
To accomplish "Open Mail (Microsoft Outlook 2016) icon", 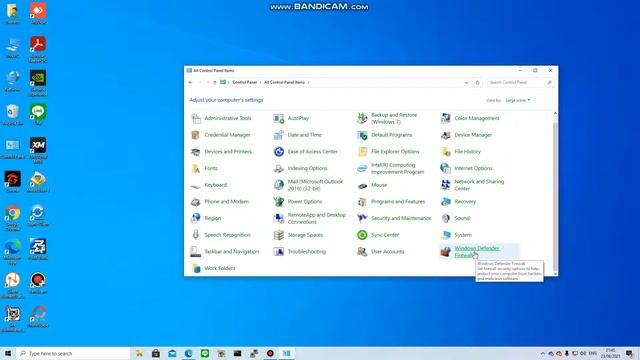I will (279, 185).
